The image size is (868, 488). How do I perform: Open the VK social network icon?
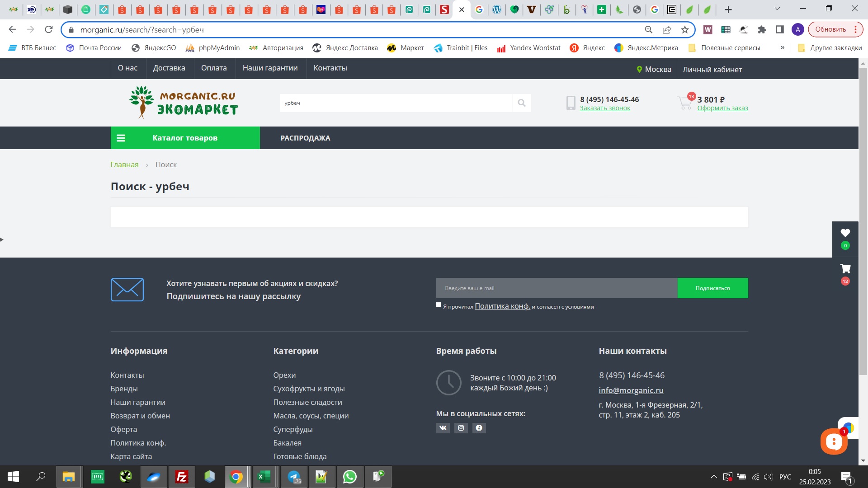(x=443, y=428)
